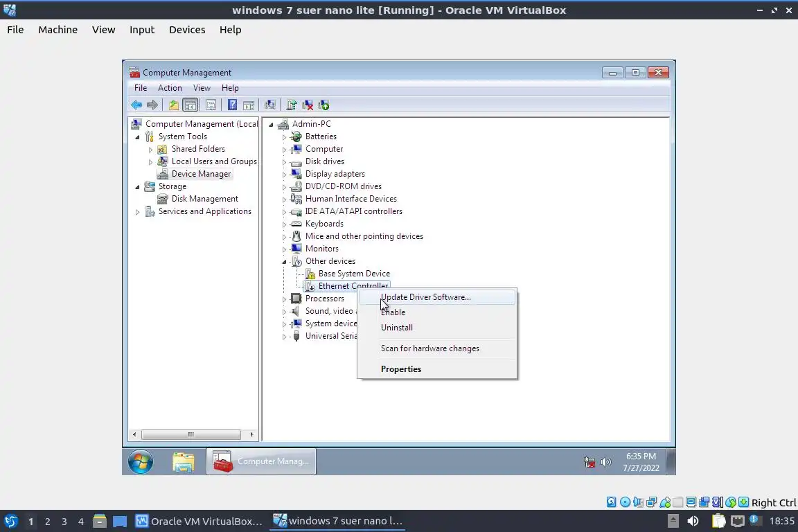The image size is (798, 532).
Task: Click the Oracle VM VirtualBox host taskbar entry
Action: point(199,522)
